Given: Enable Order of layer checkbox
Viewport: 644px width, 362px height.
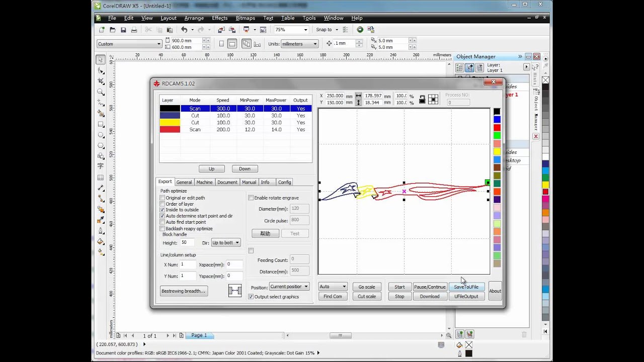Looking at the screenshot, I should [163, 204].
